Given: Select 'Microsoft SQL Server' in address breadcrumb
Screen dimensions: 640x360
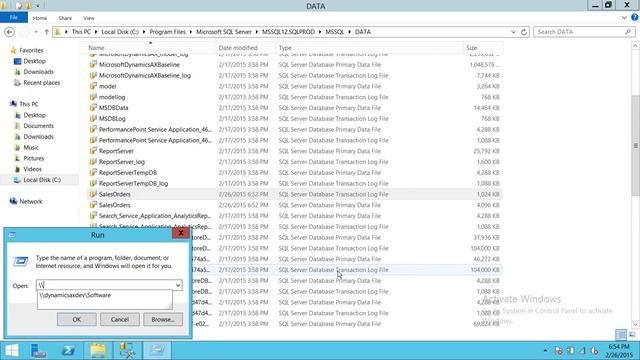Looking at the screenshot, I should click(x=224, y=32).
